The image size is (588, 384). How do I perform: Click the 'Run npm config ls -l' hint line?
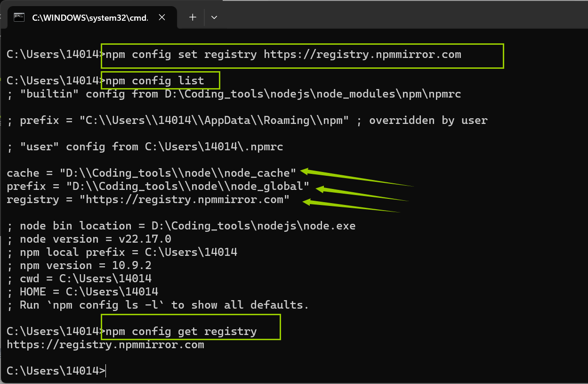[158, 305]
